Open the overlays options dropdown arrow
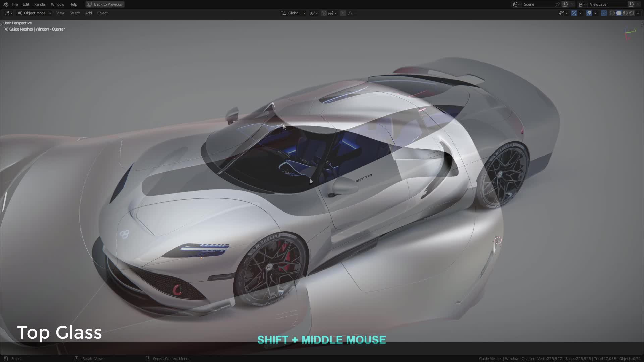 [595, 13]
